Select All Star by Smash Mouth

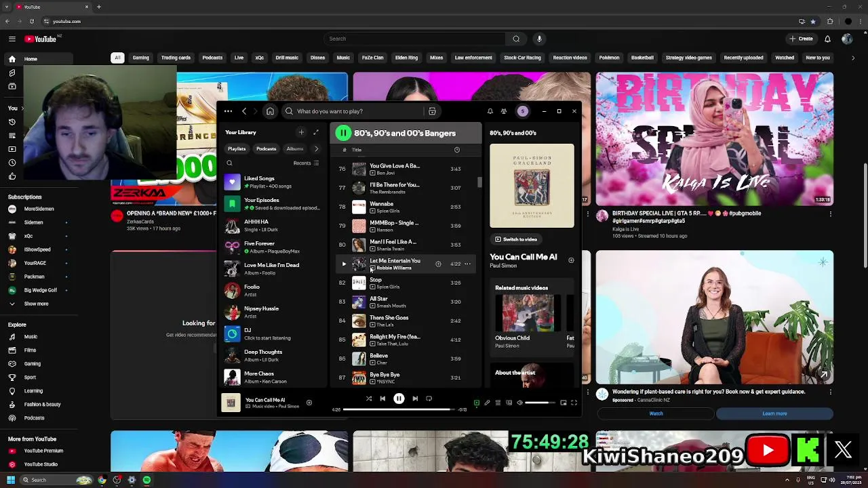point(405,302)
